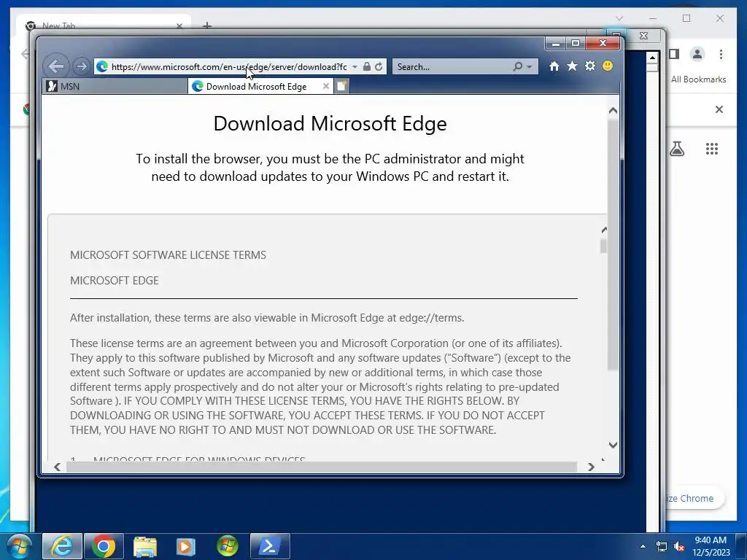
Task: Open All Bookmarks in Chrome
Action: [x=698, y=79]
